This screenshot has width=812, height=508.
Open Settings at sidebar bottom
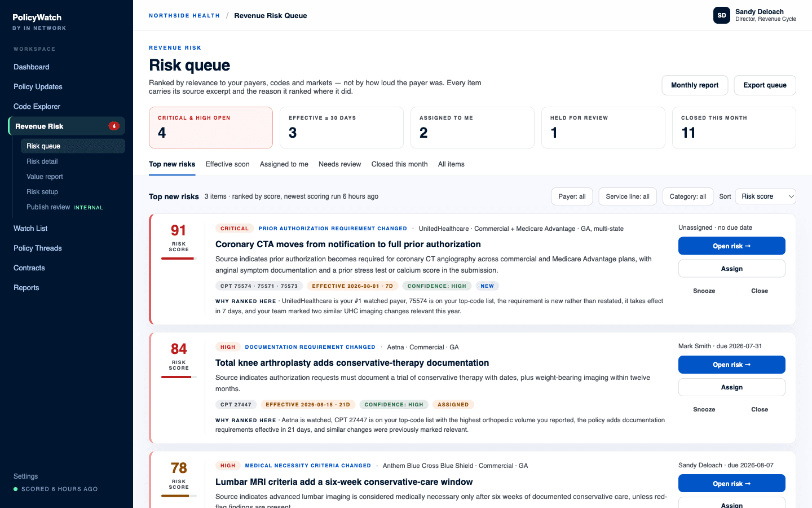coord(26,476)
